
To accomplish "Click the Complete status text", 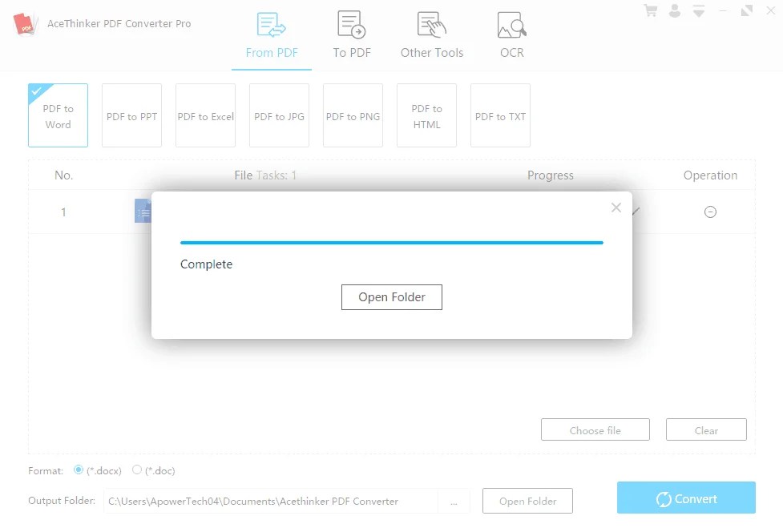I will 206,264.
